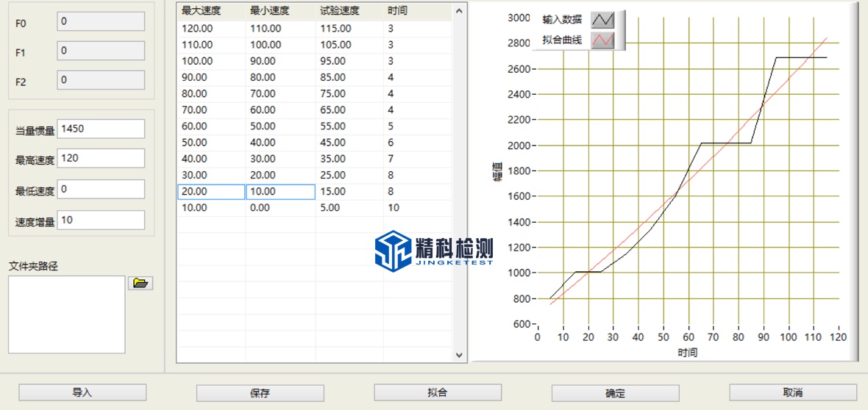Select table cell with max speed 120.00

(x=210, y=29)
